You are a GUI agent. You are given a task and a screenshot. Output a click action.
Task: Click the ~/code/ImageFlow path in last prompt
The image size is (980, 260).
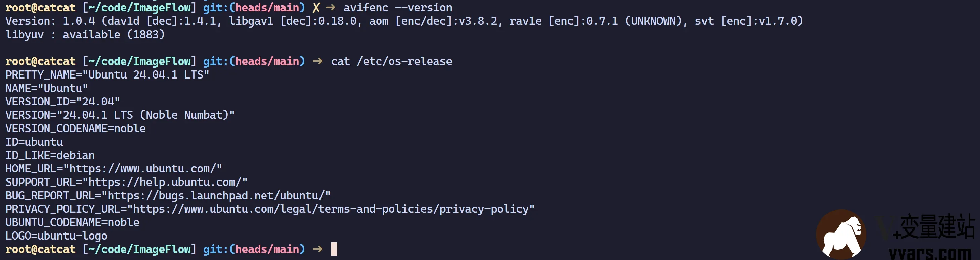pyautogui.click(x=140, y=249)
